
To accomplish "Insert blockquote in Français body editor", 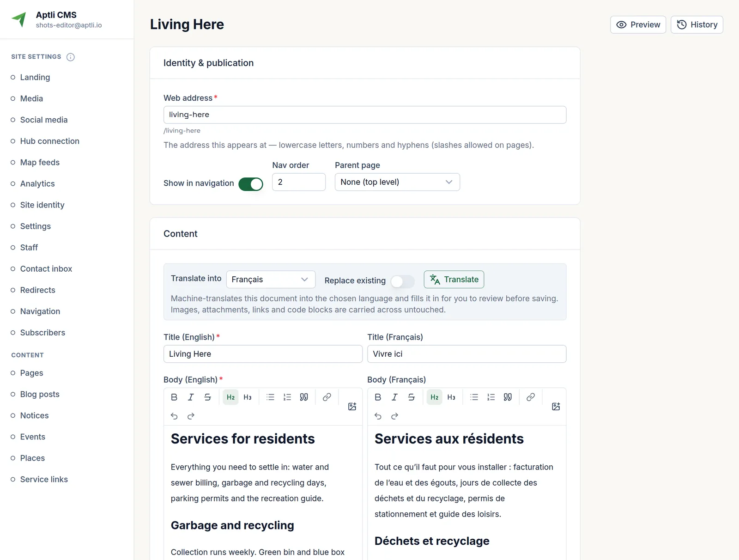I will tap(508, 397).
